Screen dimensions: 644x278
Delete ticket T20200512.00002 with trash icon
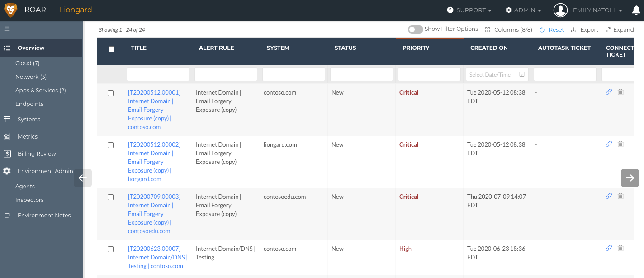click(x=620, y=144)
